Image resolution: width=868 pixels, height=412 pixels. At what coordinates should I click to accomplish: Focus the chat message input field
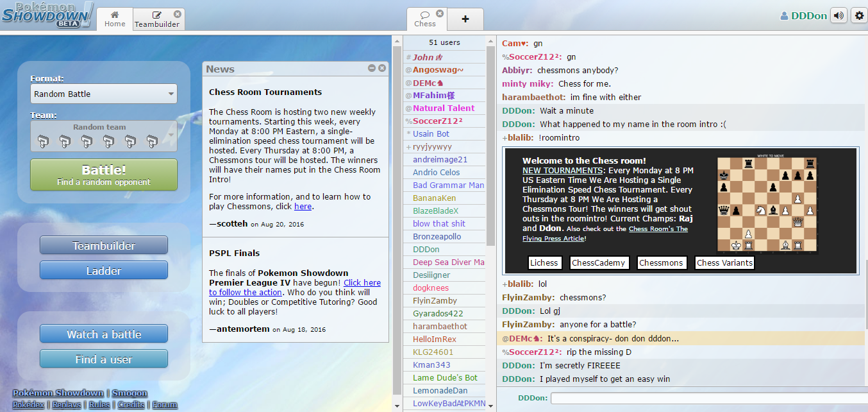(x=709, y=399)
